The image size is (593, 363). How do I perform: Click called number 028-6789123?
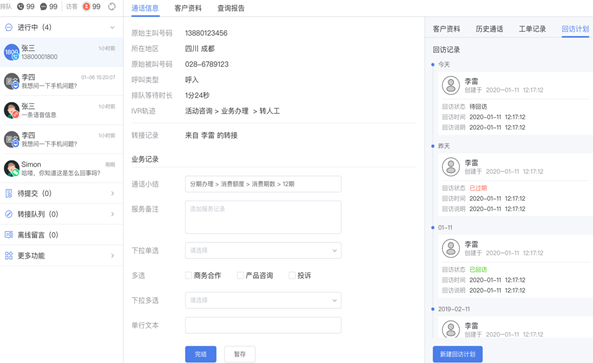coord(206,64)
